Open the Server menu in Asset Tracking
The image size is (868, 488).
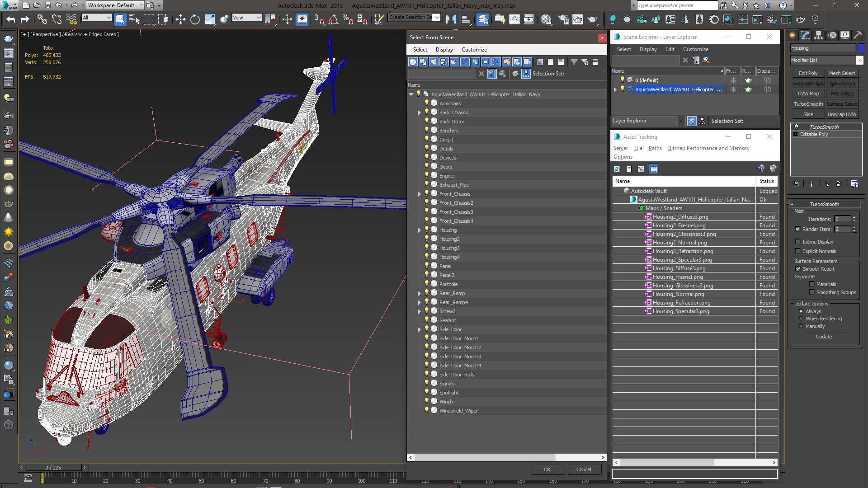point(620,148)
